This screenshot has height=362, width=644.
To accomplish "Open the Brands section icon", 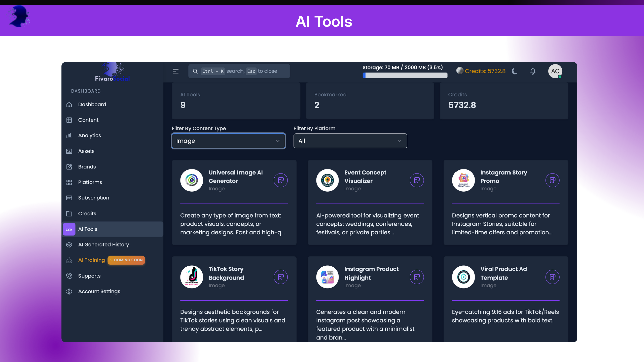I will 69,167.
